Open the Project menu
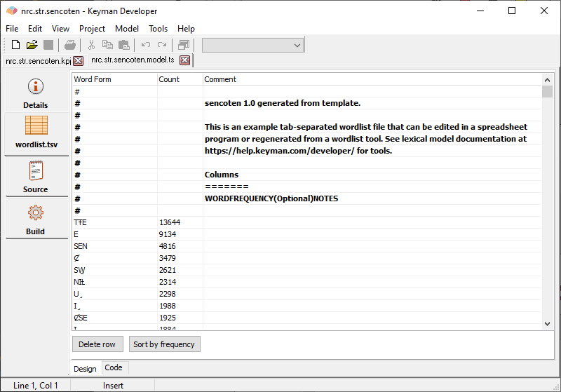This screenshot has width=561, height=392. click(x=93, y=29)
